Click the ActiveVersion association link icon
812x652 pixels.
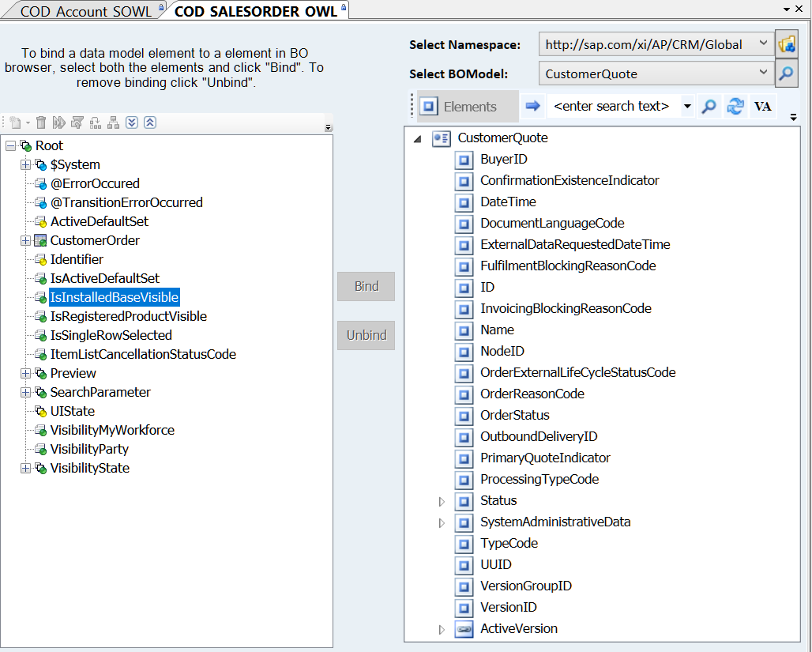pos(464,629)
